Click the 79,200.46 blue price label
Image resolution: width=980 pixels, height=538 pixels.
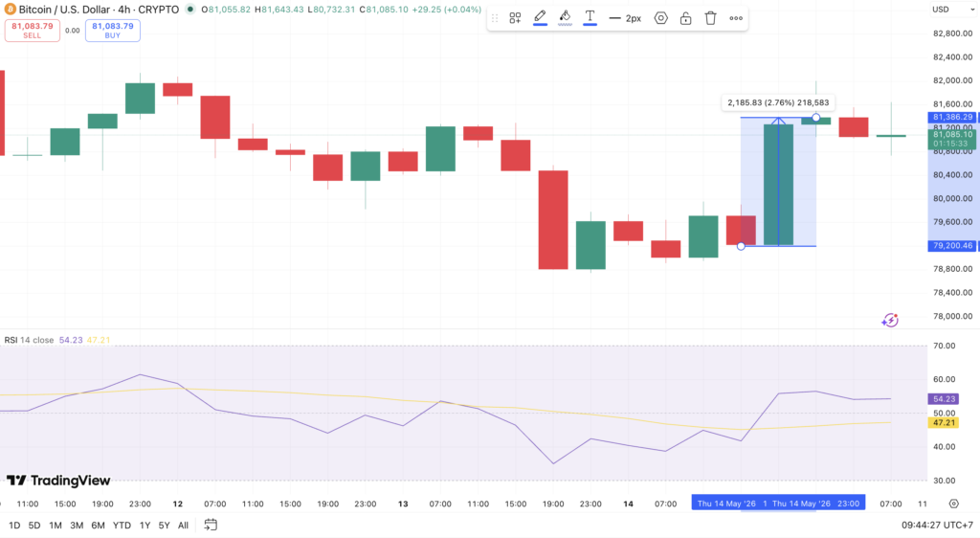point(952,246)
